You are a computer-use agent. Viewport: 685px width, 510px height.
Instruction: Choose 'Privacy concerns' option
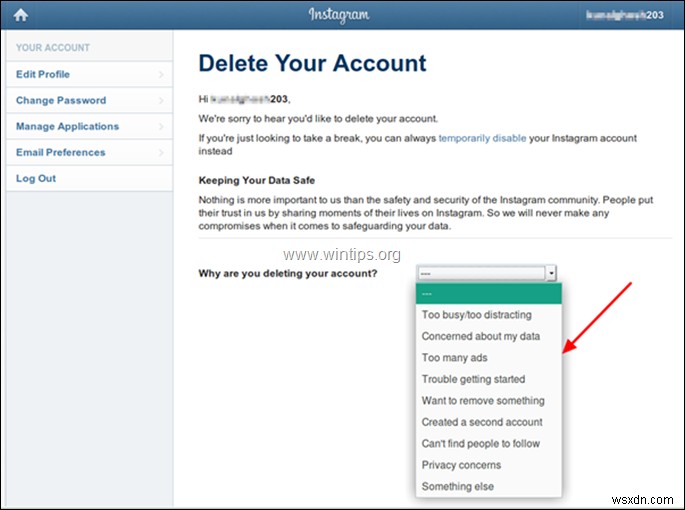pyautogui.click(x=488, y=465)
